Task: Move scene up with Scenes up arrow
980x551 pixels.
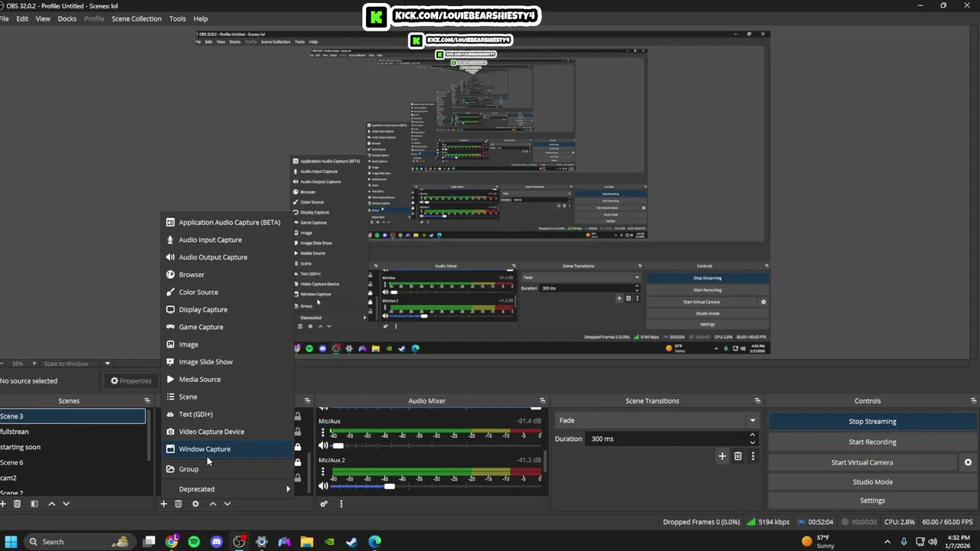Action: pos(51,504)
